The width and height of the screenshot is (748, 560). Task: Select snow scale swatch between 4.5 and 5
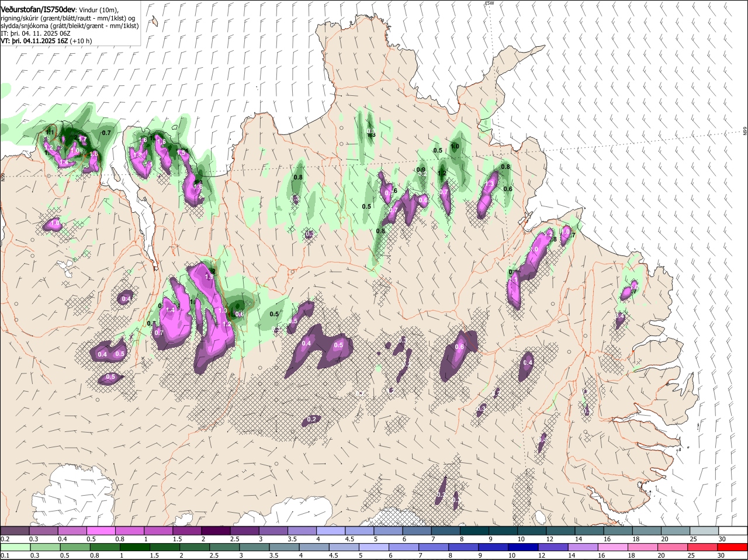pos(359,531)
